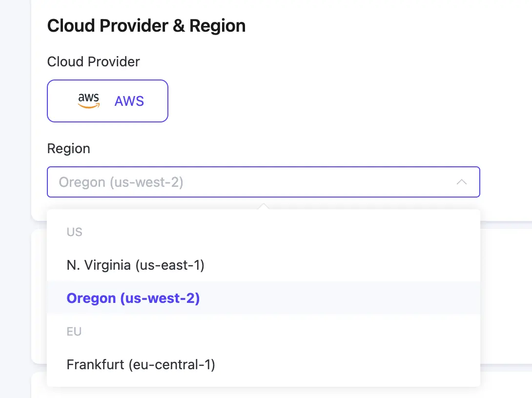Click the EU group header in dropdown
532x398 pixels.
coord(74,332)
